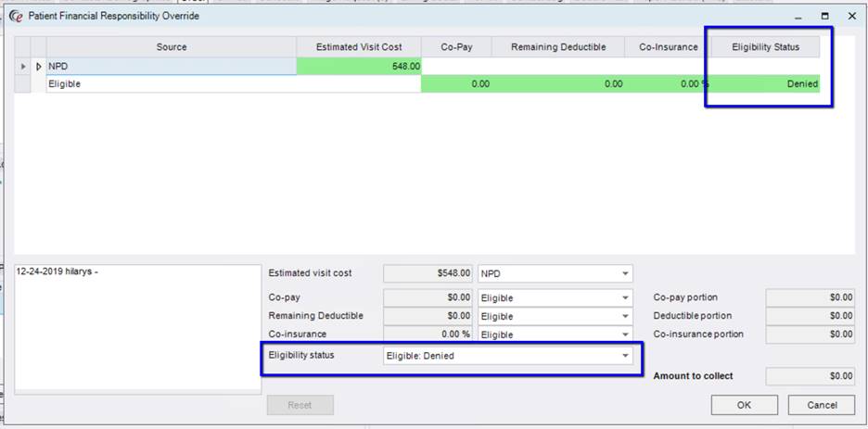
Task: Open the Estimated visit cost NPD dropdown
Action: click(626, 274)
